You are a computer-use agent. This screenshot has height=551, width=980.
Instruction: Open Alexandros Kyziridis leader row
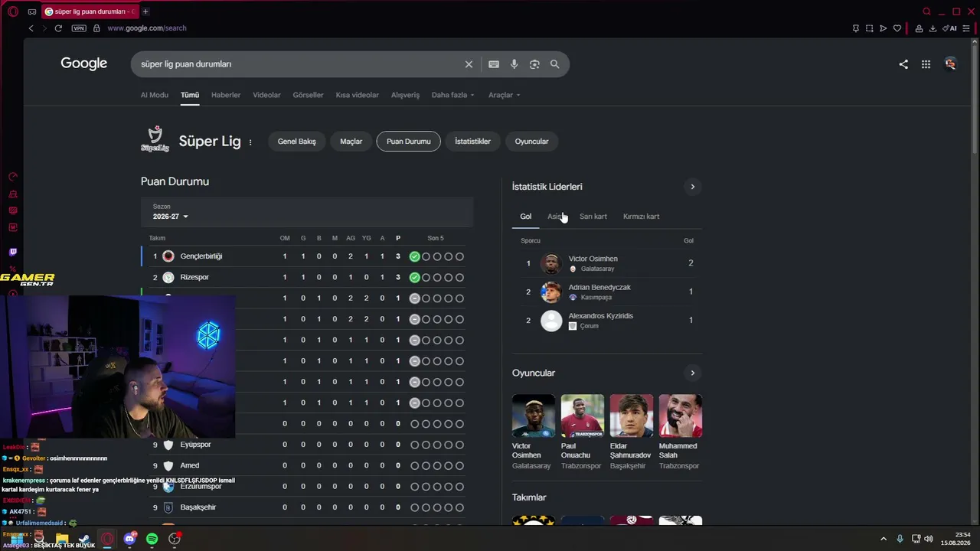607,321
